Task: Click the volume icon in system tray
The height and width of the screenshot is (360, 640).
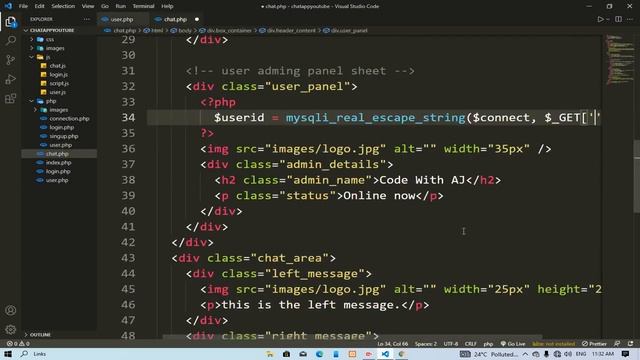Action: pos(568,354)
